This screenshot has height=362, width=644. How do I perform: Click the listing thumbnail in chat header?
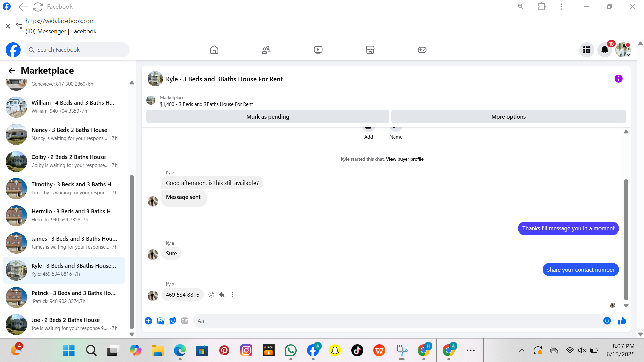pyautogui.click(x=155, y=79)
